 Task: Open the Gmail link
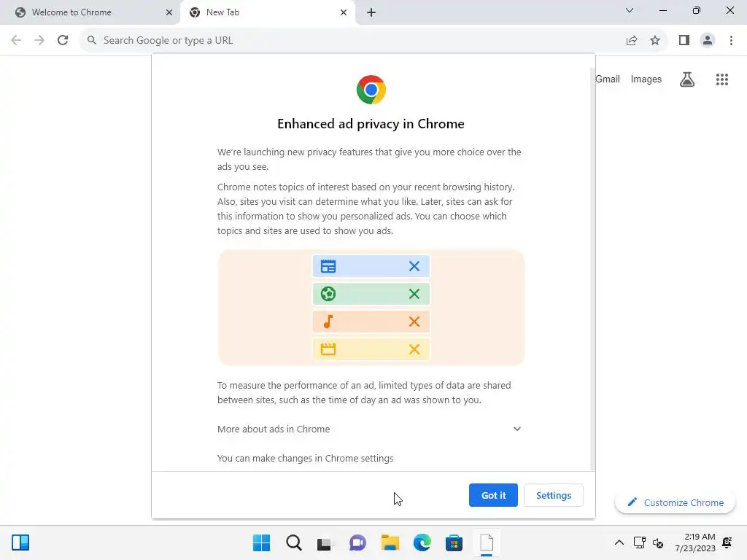click(x=608, y=79)
